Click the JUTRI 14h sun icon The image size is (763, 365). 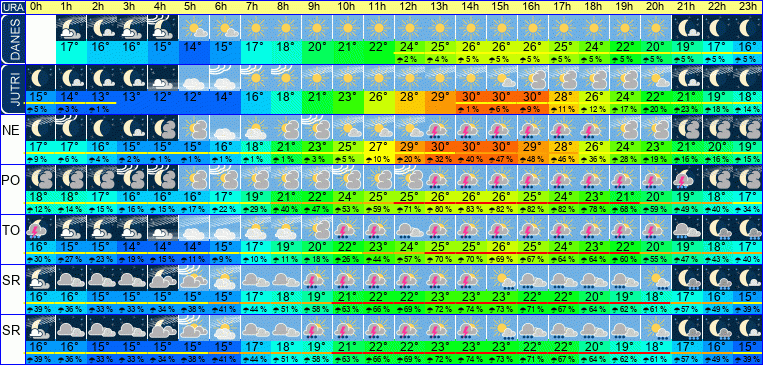click(471, 77)
